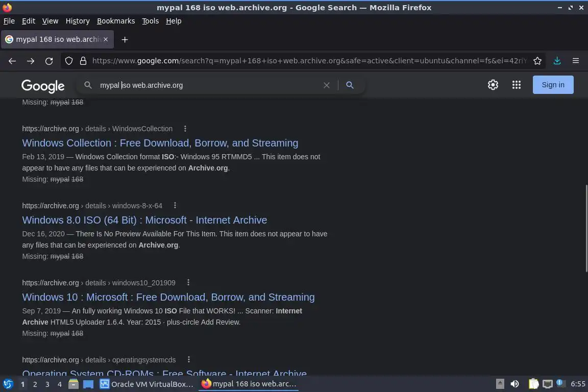View site security padlock info
This screenshot has height=392, width=588.
pyautogui.click(x=83, y=61)
